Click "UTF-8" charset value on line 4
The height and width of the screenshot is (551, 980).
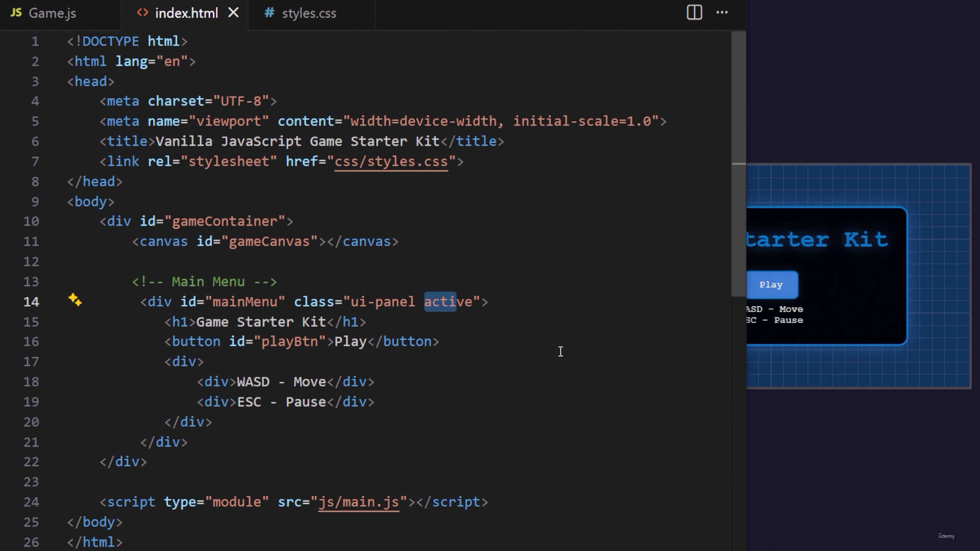[x=241, y=101]
